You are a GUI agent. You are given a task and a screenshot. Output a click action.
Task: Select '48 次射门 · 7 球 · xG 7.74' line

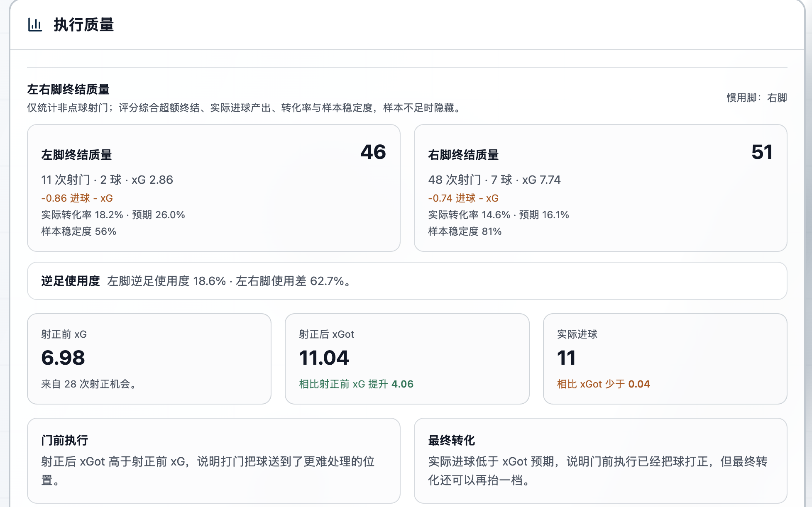(x=494, y=180)
